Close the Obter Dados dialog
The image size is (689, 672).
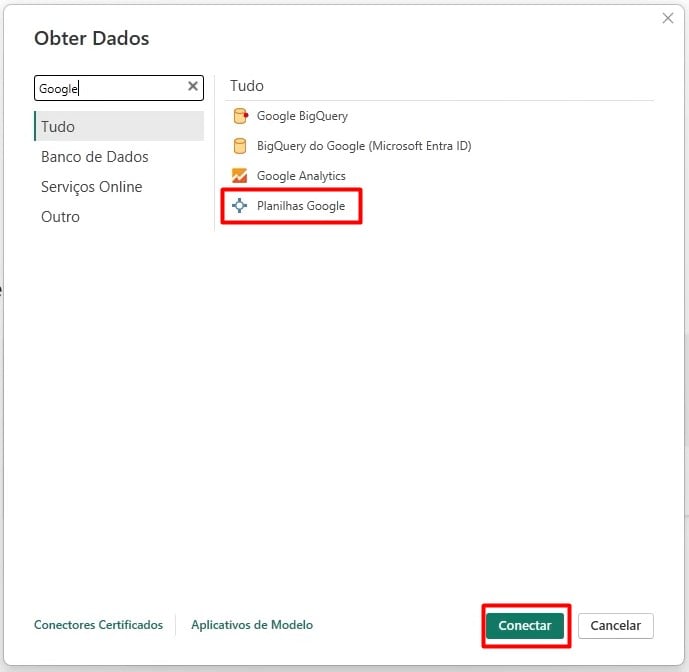[667, 18]
